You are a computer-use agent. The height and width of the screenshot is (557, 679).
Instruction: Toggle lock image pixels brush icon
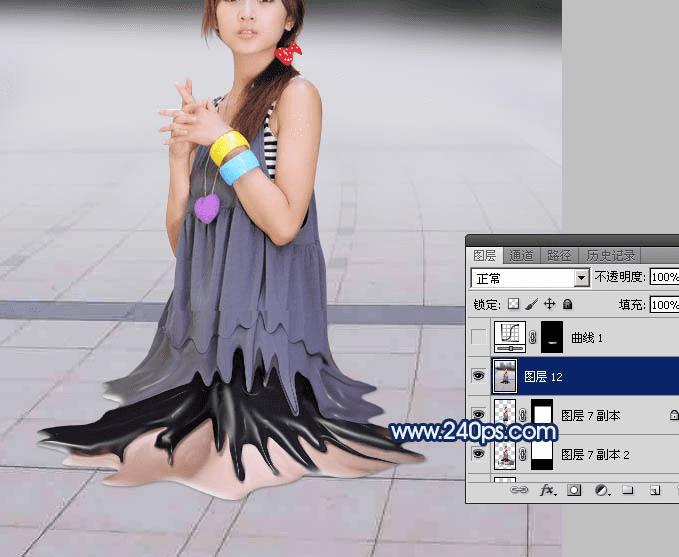click(531, 304)
